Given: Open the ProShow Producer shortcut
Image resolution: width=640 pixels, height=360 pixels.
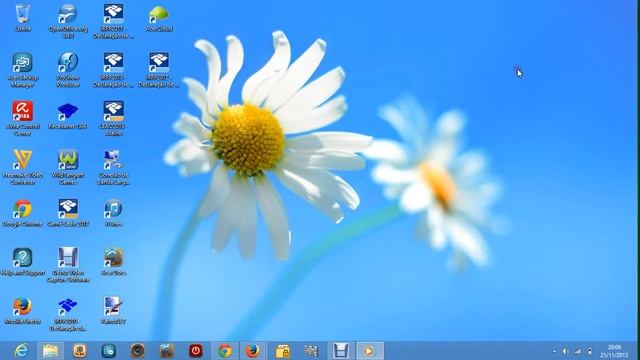Looking at the screenshot, I should 68,70.
